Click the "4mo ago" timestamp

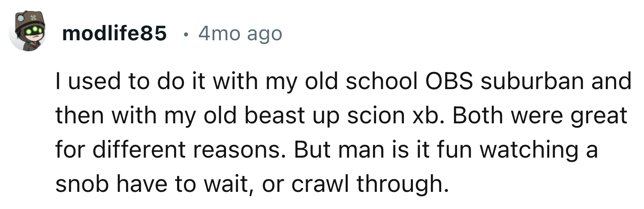[x=240, y=33]
